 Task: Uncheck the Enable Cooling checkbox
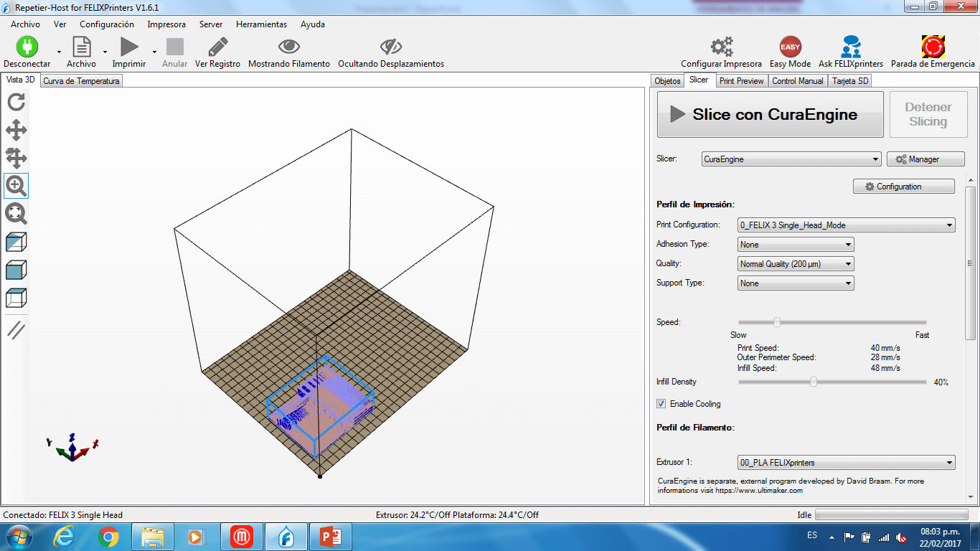tap(661, 404)
